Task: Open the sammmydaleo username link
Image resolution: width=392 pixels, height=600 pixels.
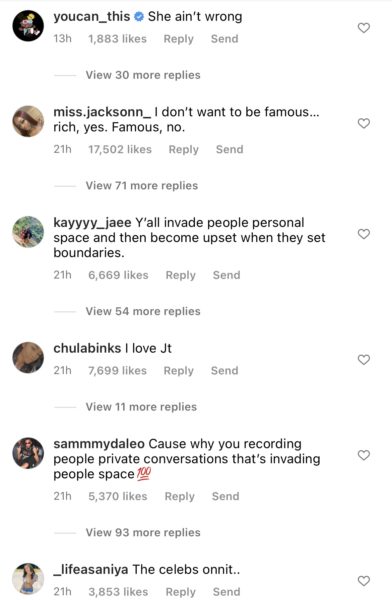Action: click(x=99, y=444)
